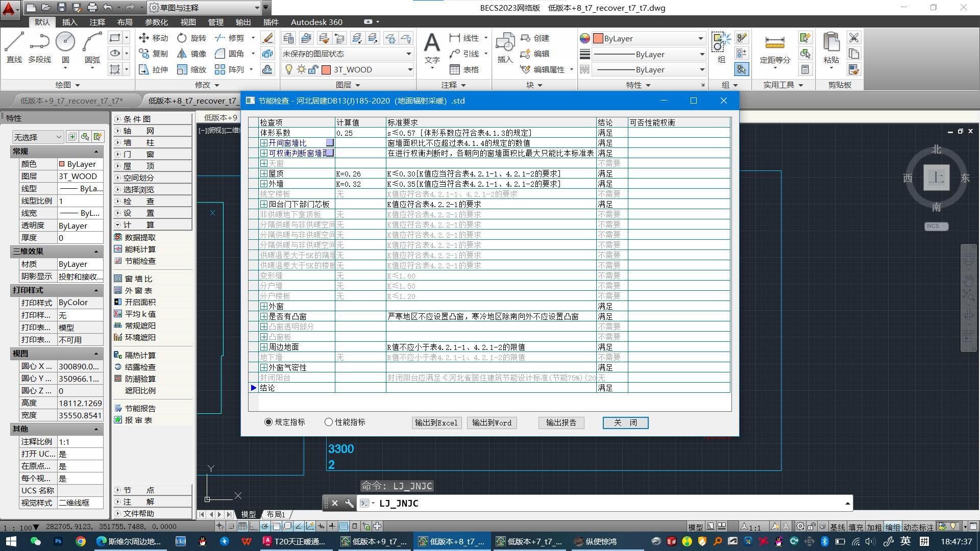Expand the 周边地面 check item
The width and height of the screenshot is (980, 551).
click(x=264, y=347)
